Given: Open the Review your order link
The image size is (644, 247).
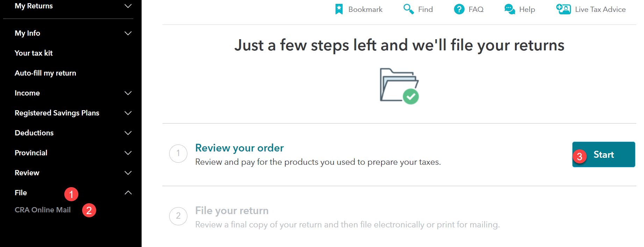Looking at the screenshot, I should [239, 148].
